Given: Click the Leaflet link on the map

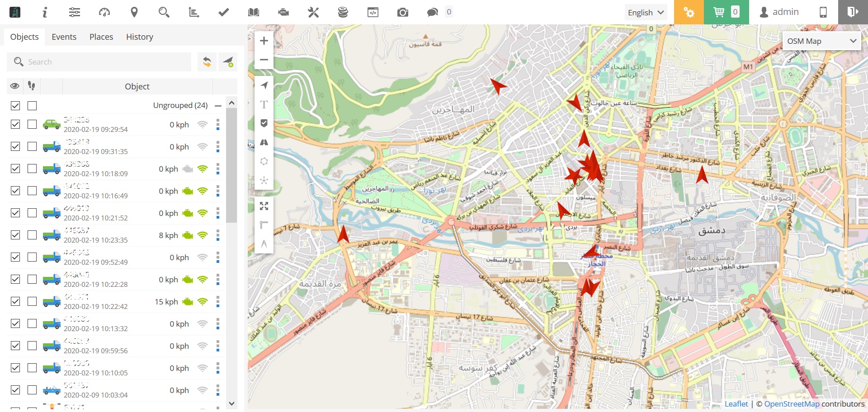Looking at the screenshot, I should (x=736, y=404).
